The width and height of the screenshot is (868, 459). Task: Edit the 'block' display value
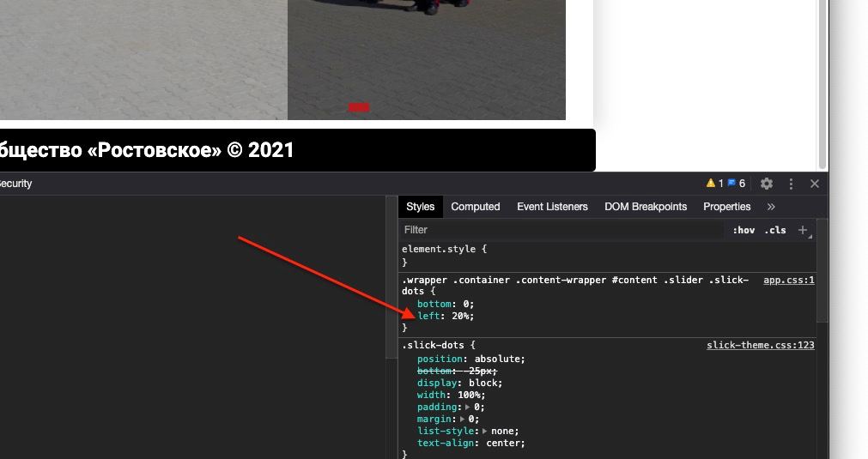(x=483, y=383)
